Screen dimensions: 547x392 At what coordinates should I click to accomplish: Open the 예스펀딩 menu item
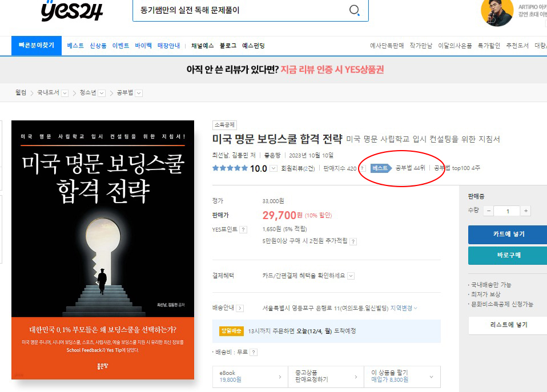[x=254, y=46]
